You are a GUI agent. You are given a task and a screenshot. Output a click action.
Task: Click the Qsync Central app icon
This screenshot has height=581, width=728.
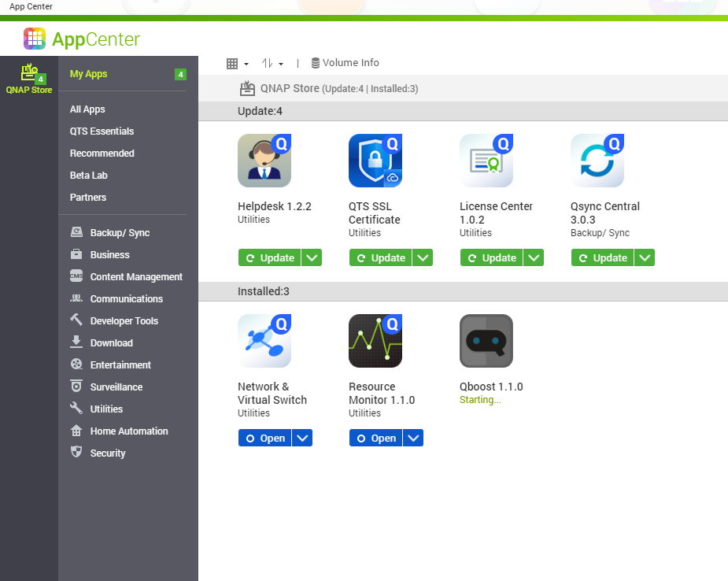pos(597,161)
